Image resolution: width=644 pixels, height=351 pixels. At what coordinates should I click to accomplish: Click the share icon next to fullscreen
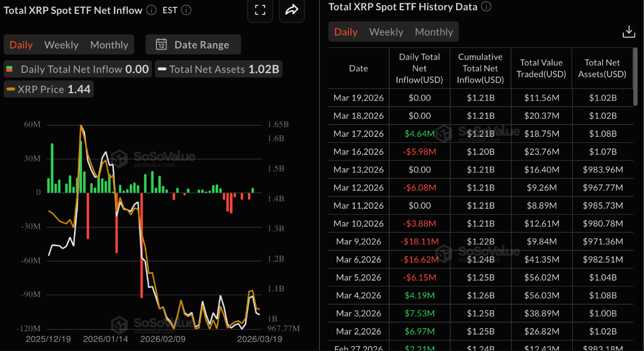tap(292, 10)
